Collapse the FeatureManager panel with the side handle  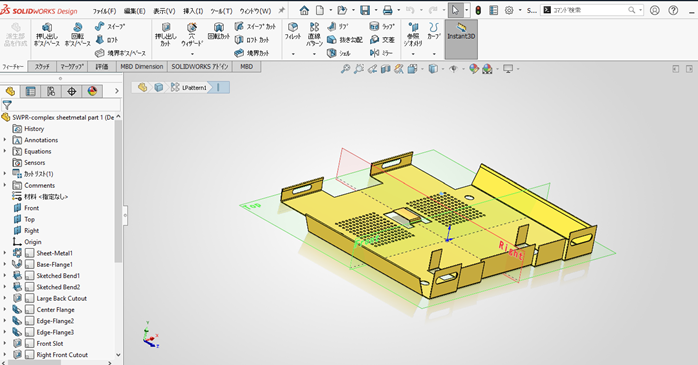125,215
